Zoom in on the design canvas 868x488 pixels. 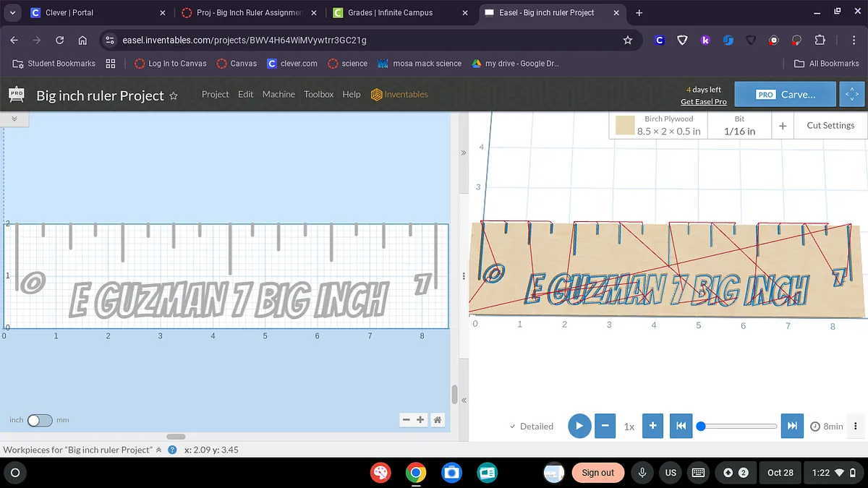[x=420, y=419]
